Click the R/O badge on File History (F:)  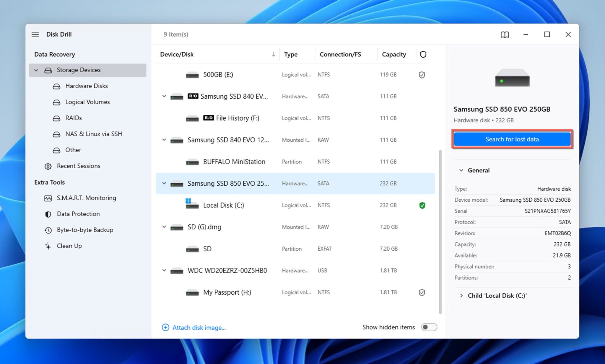(208, 118)
